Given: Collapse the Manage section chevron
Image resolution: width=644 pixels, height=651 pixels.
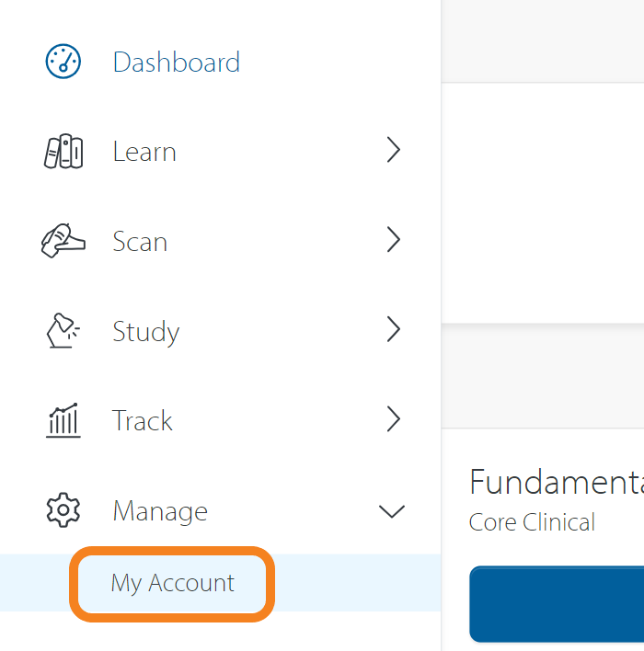Looking at the screenshot, I should tap(392, 511).
